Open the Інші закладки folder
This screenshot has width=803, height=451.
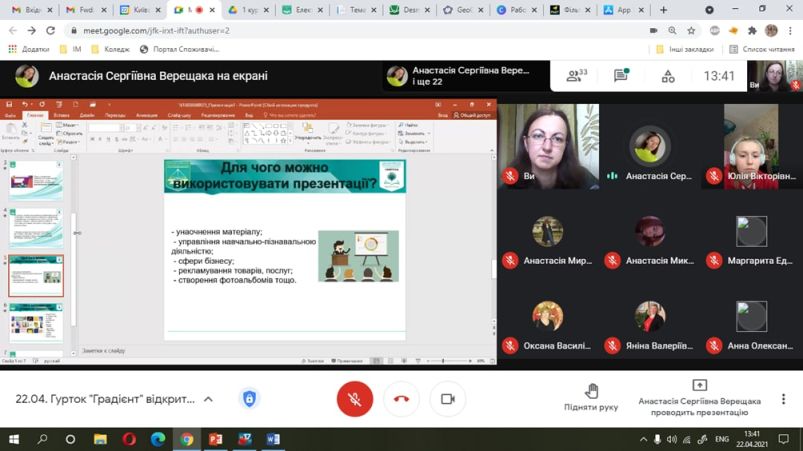point(684,49)
